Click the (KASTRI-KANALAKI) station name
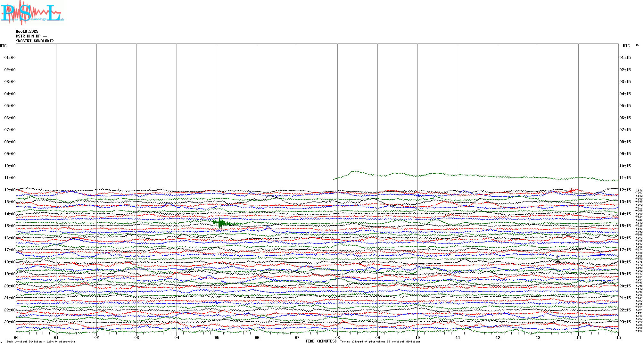This screenshot has width=644, height=346. point(35,41)
